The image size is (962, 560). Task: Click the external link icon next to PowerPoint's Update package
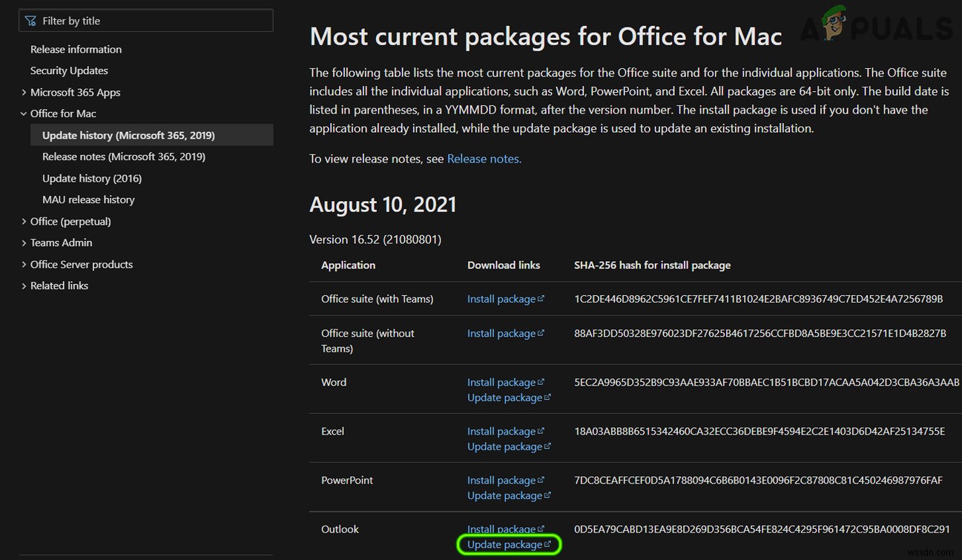(x=547, y=495)
